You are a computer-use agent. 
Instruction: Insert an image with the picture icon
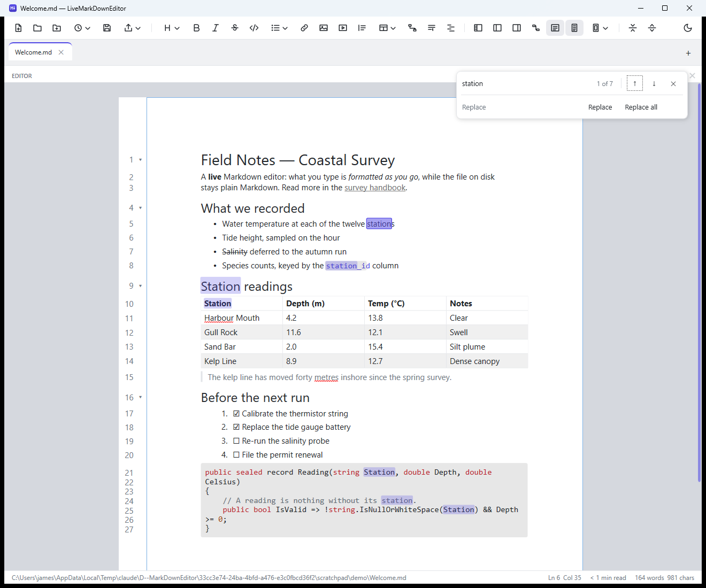tap(324, 28)
